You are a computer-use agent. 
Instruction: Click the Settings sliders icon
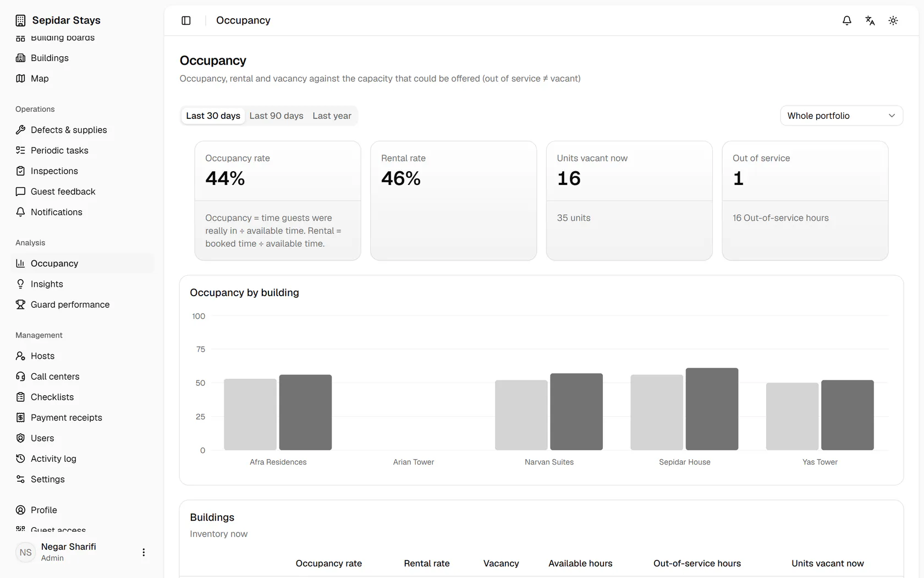point(20,479)
